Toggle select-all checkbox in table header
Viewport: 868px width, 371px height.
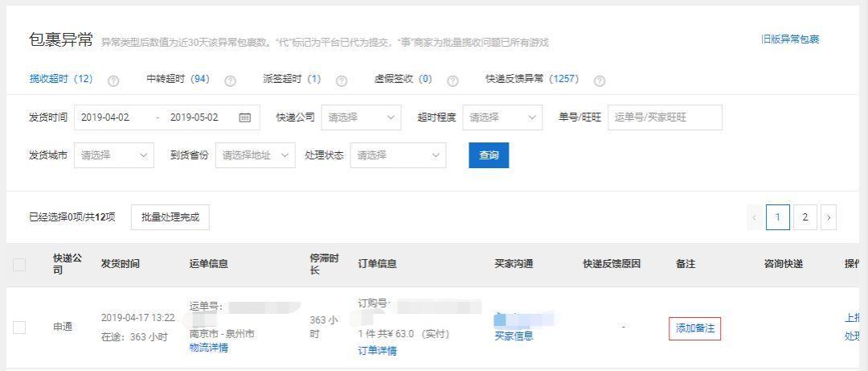coord(19,265)
